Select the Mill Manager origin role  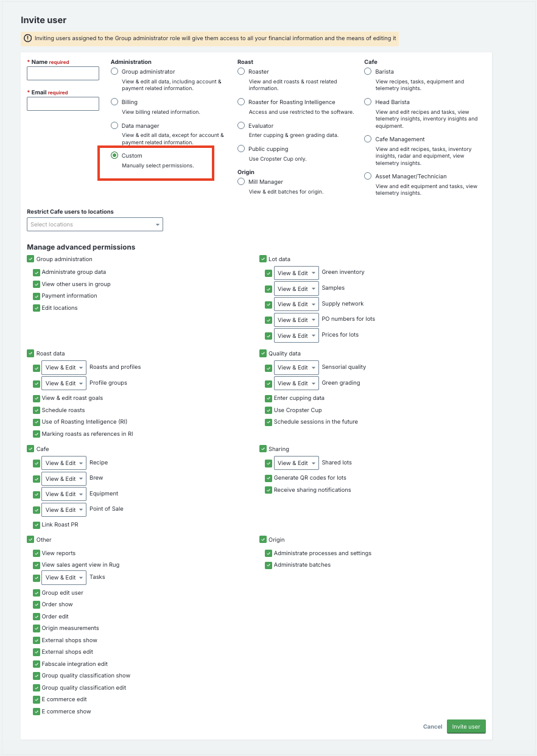pyautogui.click(x=241, y=181)
